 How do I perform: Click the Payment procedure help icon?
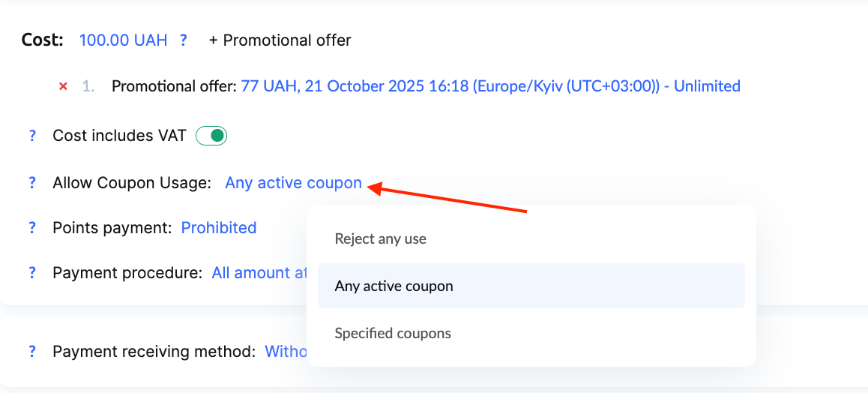click(32, 273)
